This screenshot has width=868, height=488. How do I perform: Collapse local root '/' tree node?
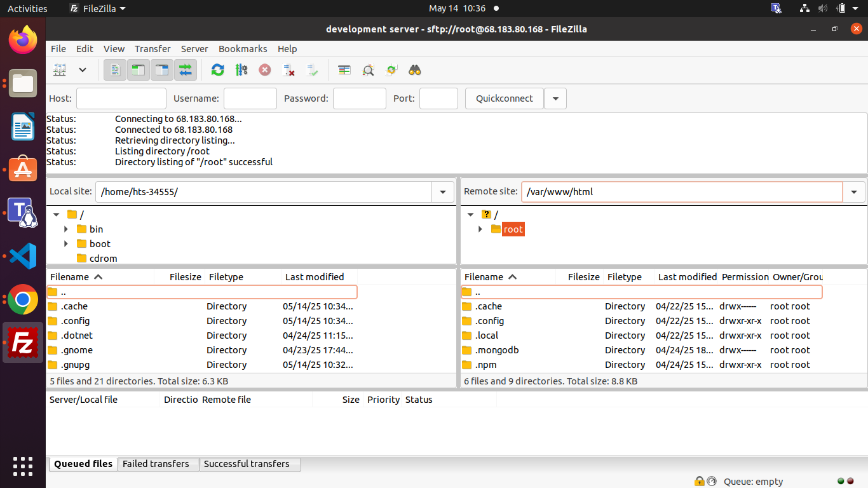57,215
